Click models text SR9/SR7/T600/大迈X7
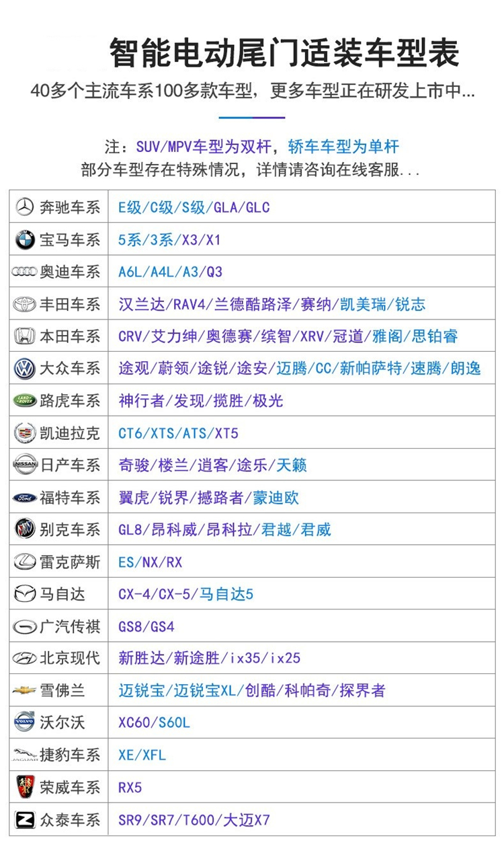This screenshot has height=861, width=504. point(194,820)
